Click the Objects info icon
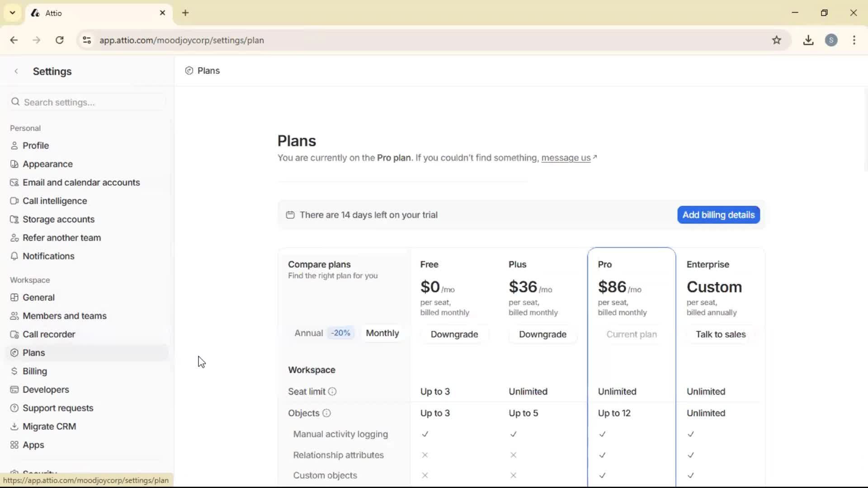The image size is (868, 488). [x=326, y=413]
